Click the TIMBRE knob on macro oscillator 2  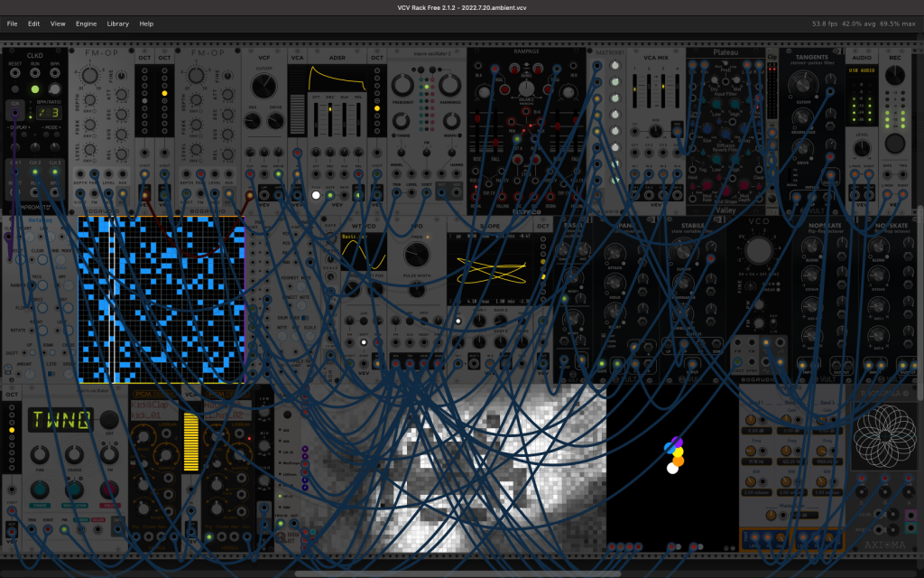click(x=402, y=121)
